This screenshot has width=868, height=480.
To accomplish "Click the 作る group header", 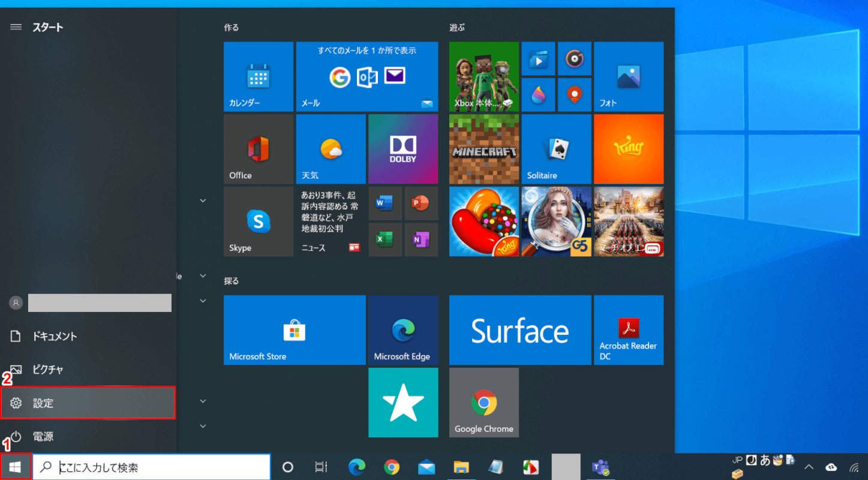I will click(x=231, y=28).
